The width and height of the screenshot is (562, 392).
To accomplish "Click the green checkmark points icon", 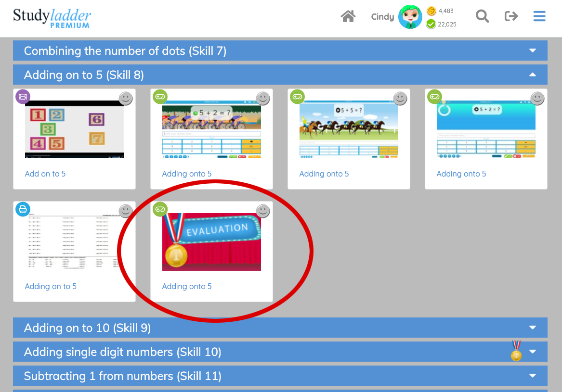I will coord(430,23).
